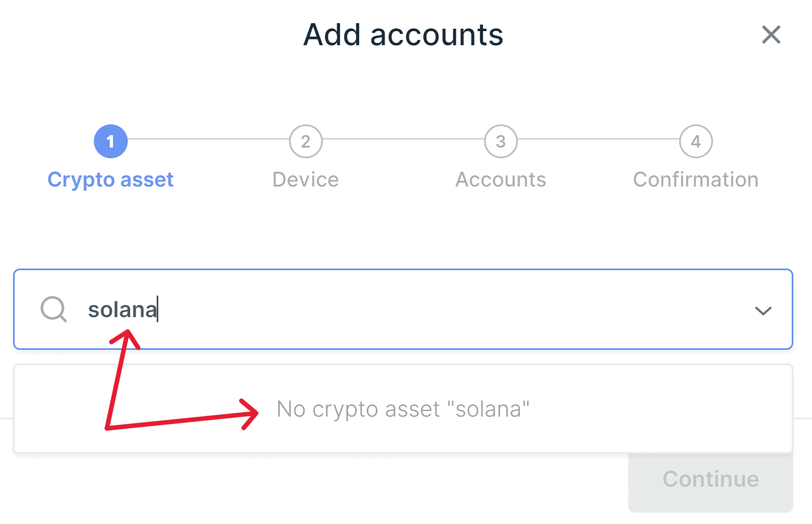
Task: Click the typed "solana" search text
Action: pos(122,310)
